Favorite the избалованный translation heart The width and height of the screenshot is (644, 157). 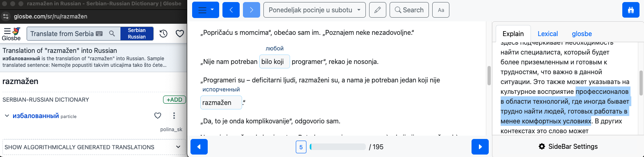pos(158,116)
